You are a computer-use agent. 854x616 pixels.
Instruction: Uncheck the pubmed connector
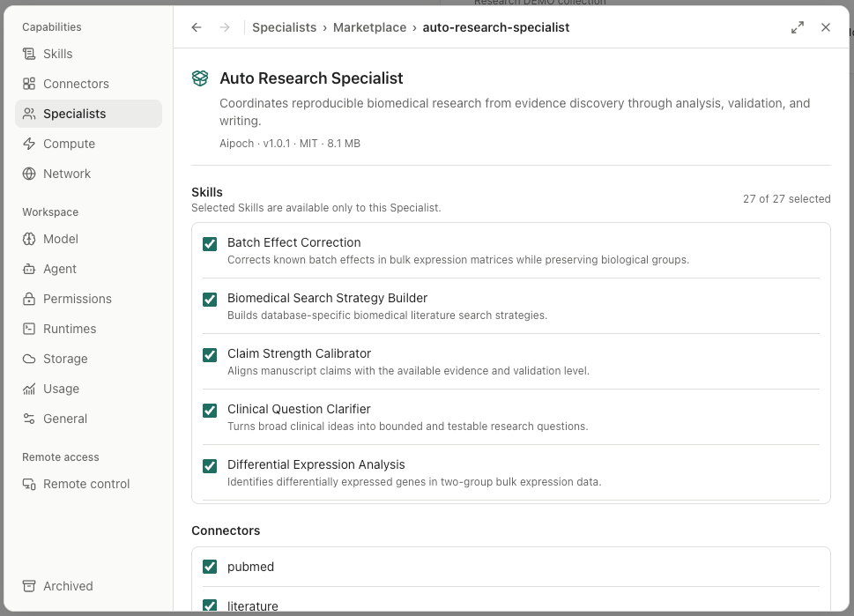(210, 567)
